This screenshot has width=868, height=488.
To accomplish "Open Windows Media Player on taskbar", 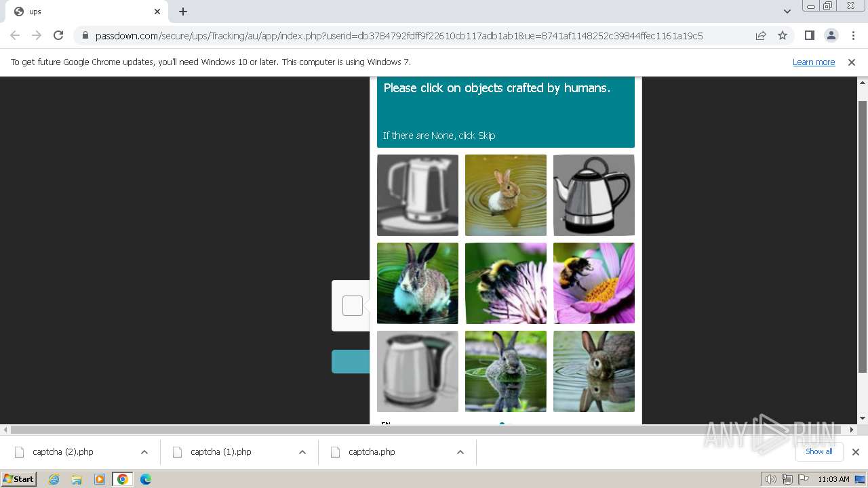I will point(100,479).
